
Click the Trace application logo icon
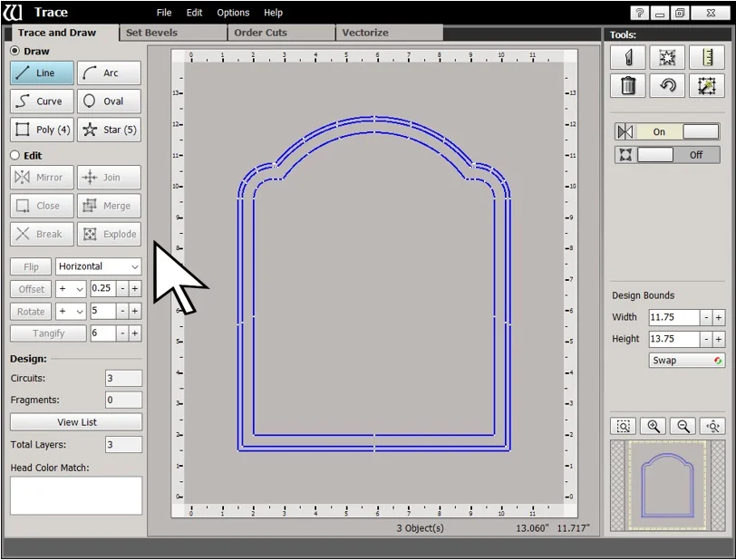[12, 12]
